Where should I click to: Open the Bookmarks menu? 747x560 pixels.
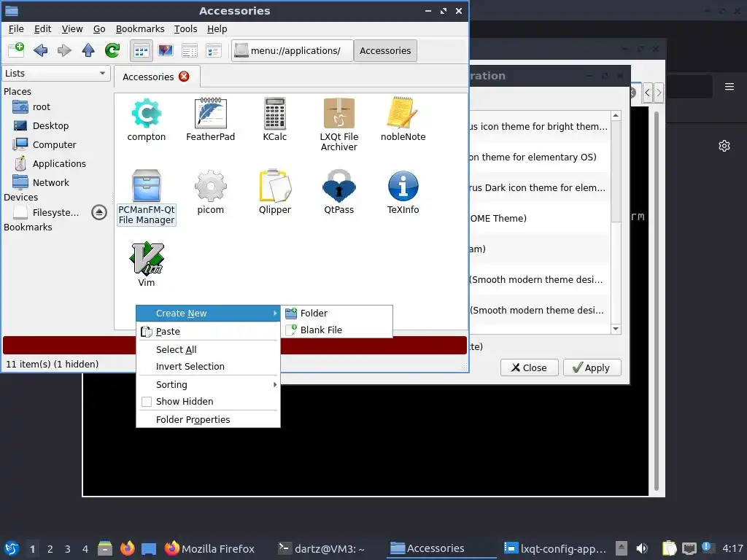[x=140, y=29]
